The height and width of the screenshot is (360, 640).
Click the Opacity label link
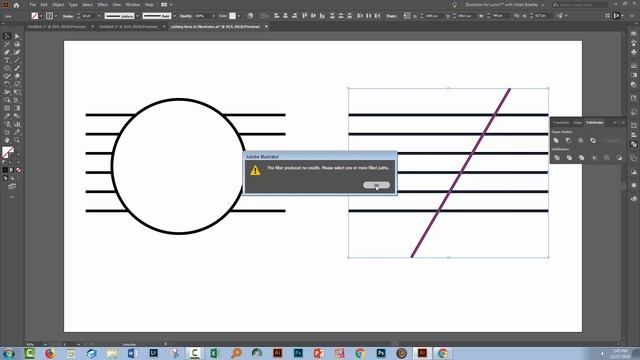[186, 16]
